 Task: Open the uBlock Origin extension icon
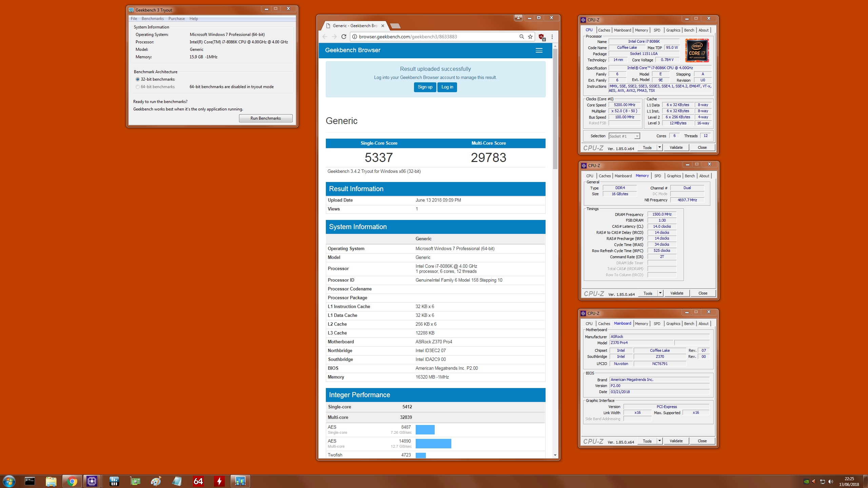point(541,37)
